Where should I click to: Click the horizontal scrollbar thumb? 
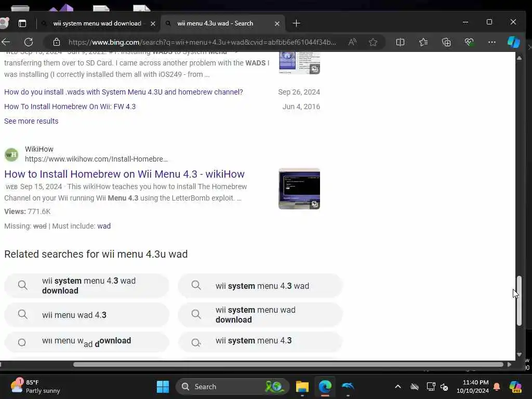[288, 364]
